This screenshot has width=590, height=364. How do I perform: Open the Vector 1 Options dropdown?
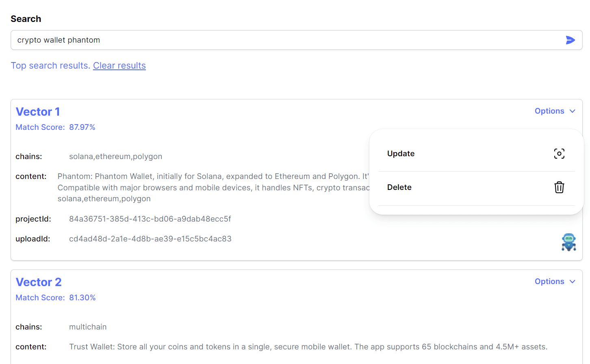coord(555,111)
